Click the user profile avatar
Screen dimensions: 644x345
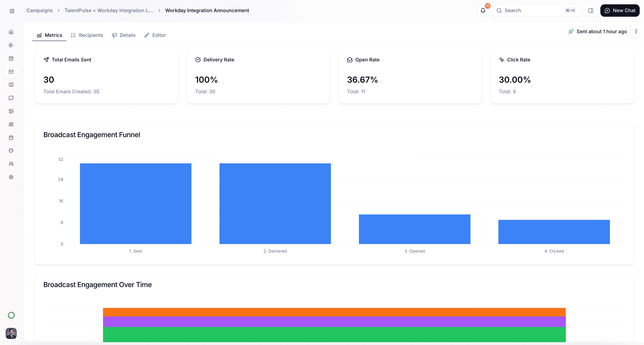point(11,333)
